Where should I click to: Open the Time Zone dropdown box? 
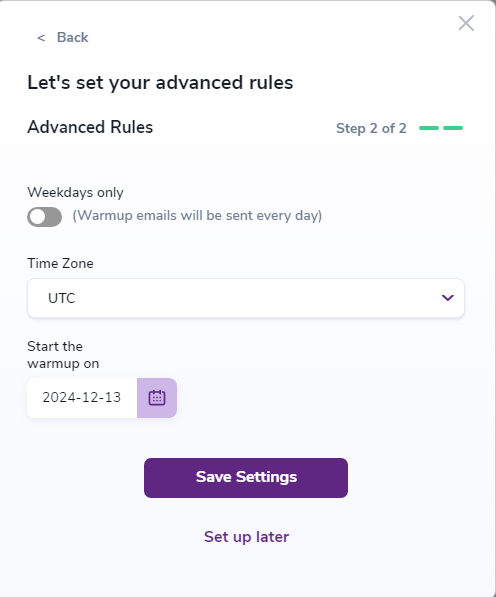[x=246, y=298]
